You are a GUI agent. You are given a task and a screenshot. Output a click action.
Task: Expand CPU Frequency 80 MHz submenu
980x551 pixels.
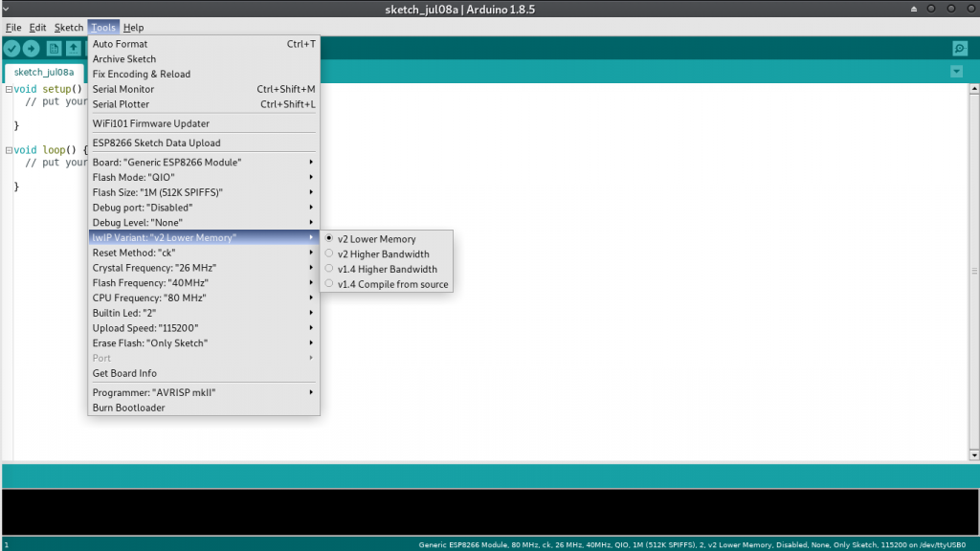204,298
